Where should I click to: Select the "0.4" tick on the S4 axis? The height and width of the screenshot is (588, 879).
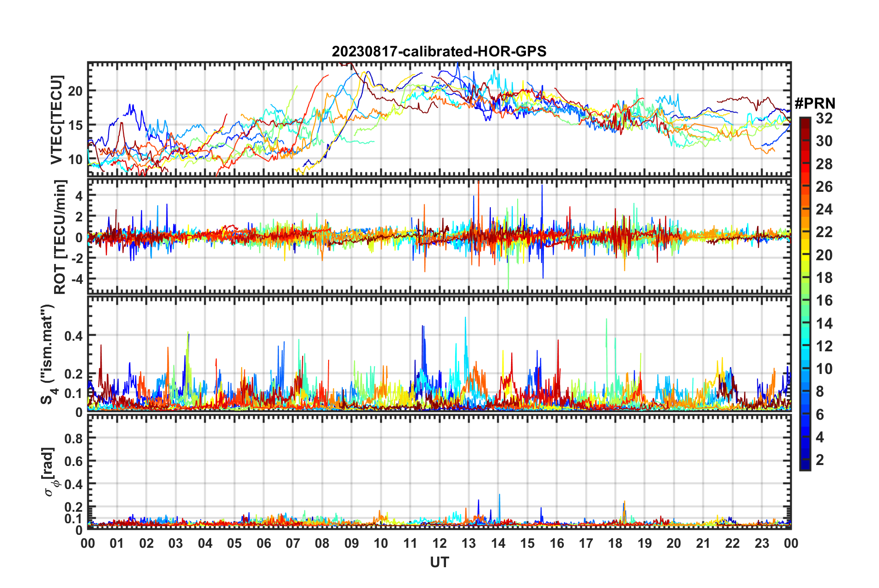73,336
